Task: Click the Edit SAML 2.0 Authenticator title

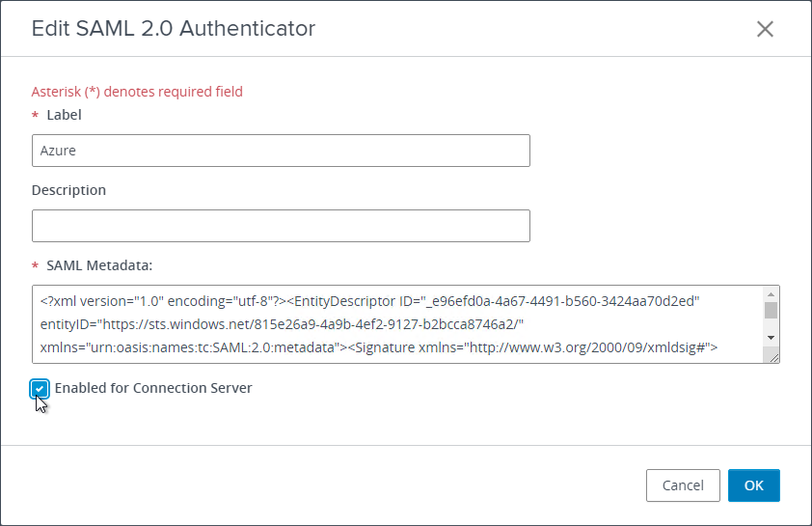Action: click(174, 29)
